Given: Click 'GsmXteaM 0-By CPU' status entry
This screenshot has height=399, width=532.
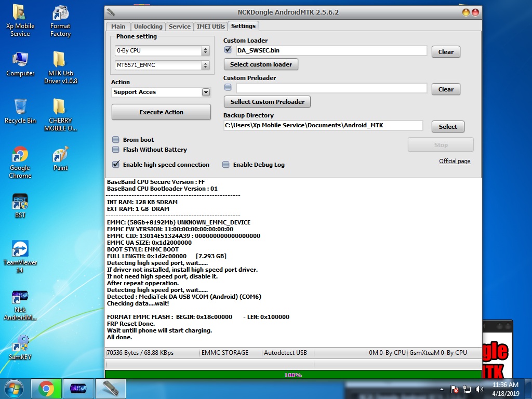Looking at the screenshot, I should [x=438, y=353].
